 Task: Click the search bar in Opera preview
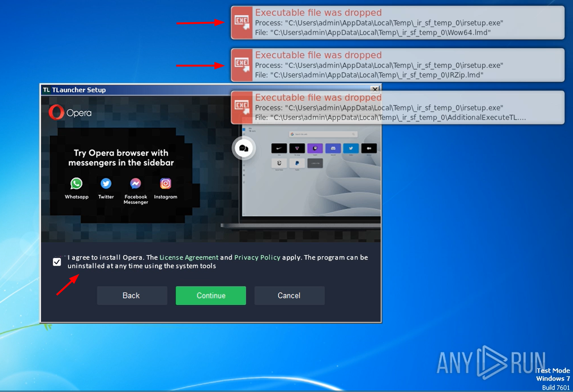click(323, 134)
